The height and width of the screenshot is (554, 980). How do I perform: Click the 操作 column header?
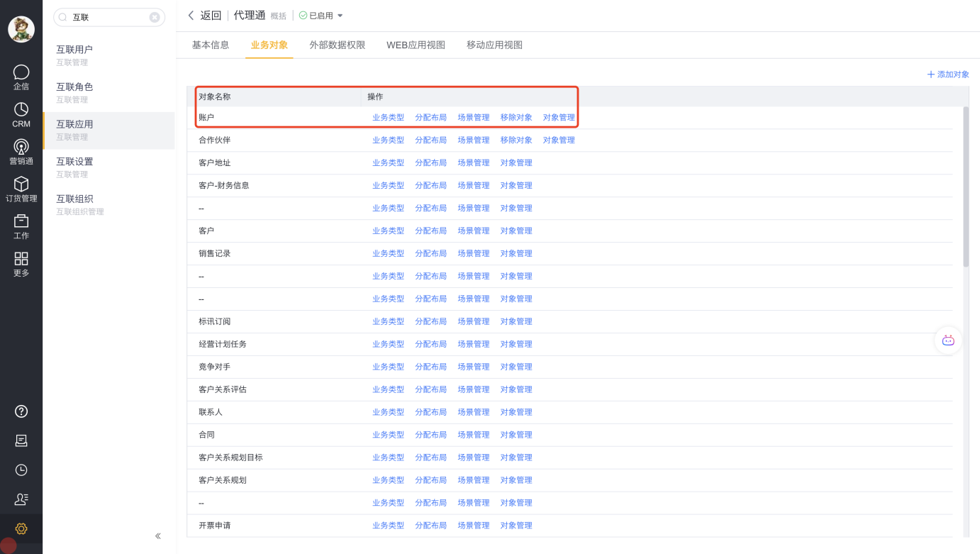(x=375, y=96)
